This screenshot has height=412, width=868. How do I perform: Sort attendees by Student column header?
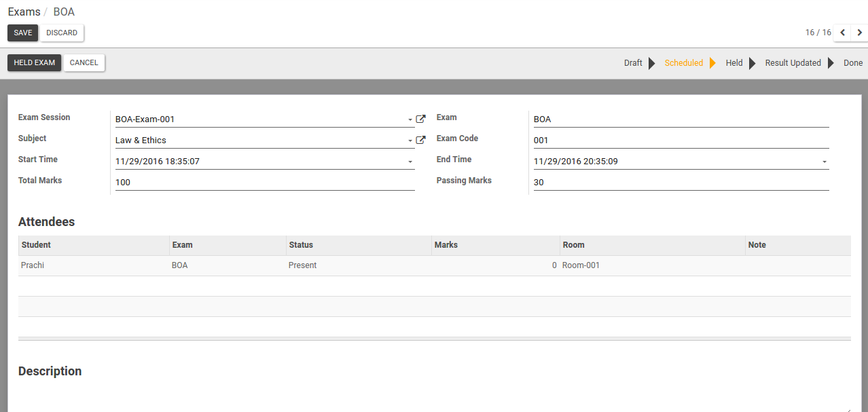[94, 245]
